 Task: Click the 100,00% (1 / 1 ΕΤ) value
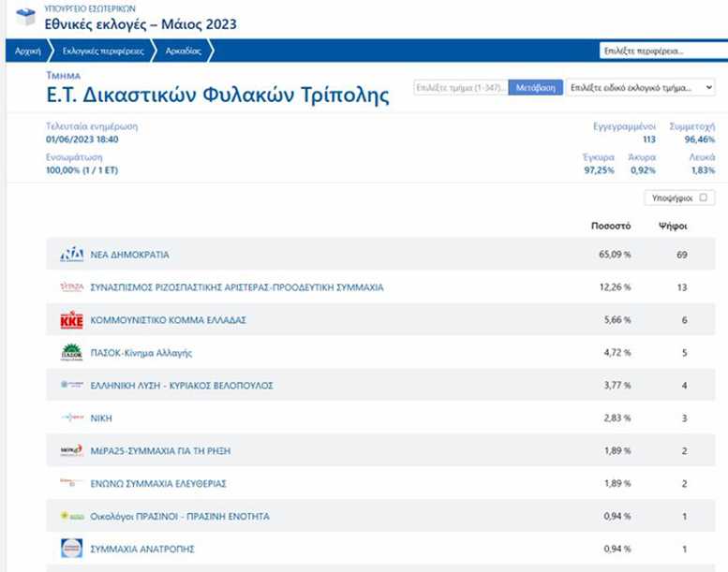(82, 170)
